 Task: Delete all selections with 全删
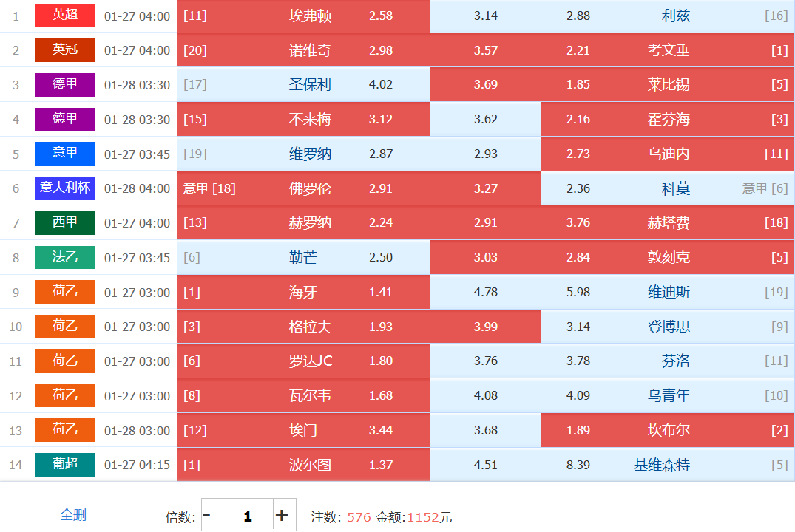73,515
